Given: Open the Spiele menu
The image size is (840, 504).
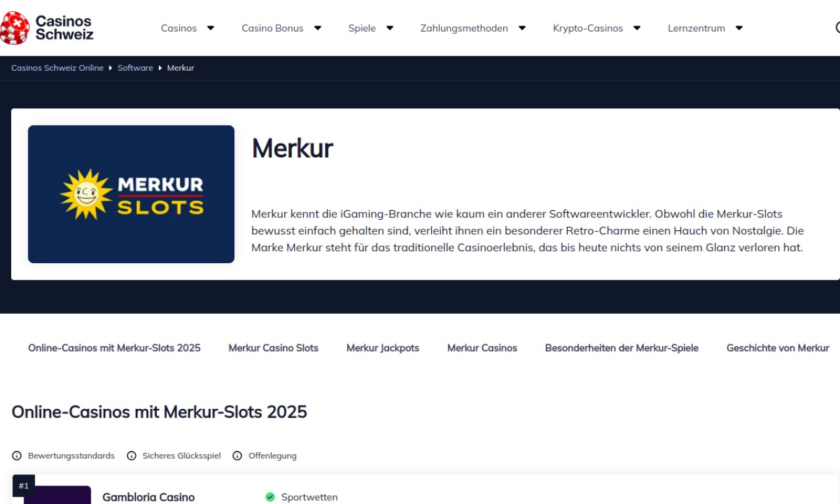Looking at the screenshot, I should coord(362,28).
